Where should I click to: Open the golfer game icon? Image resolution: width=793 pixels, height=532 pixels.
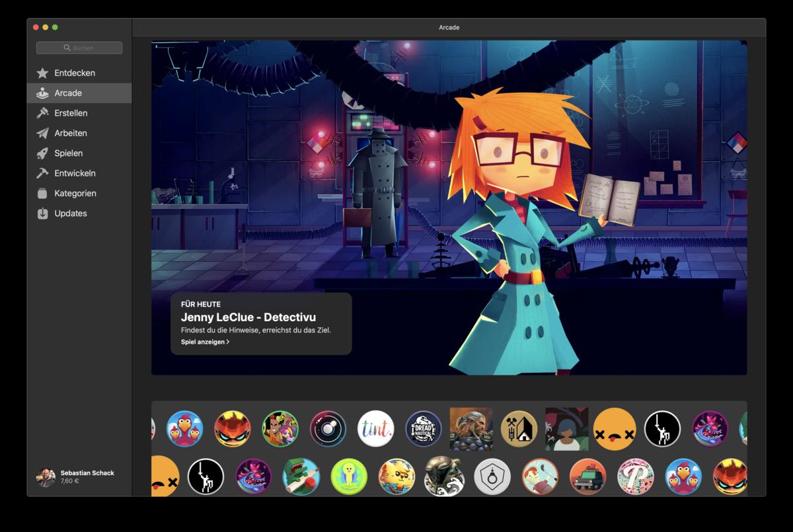540,476
